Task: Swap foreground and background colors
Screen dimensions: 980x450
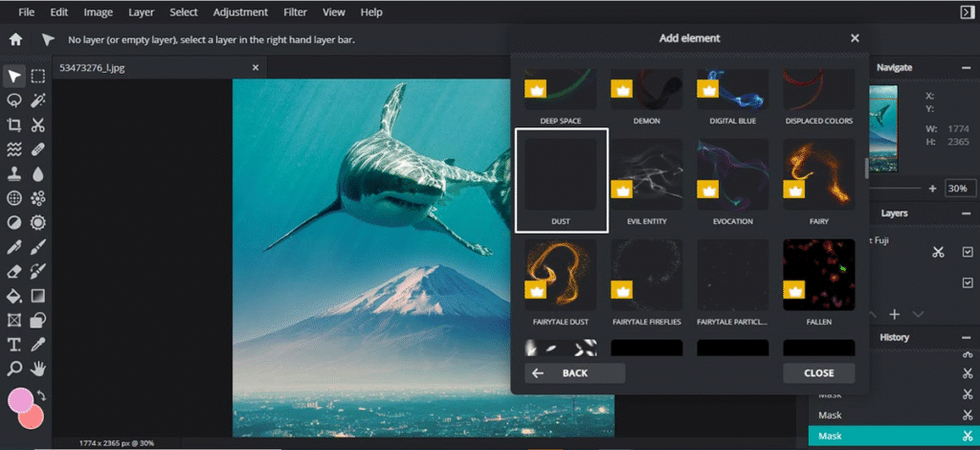Action: tap(42, 395)
